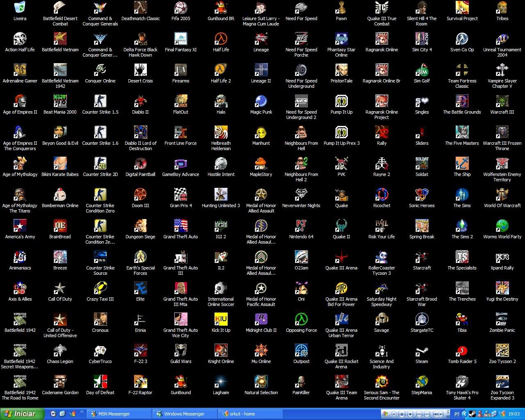The width and height of the screenshot is (525, 420).
Task: Click the MSN butterfly Quick Launch icon
Action: [x=73, y=414]
